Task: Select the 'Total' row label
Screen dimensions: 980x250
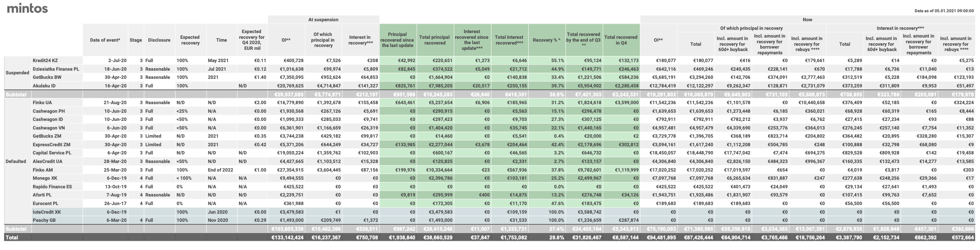Action: point(12,237)
